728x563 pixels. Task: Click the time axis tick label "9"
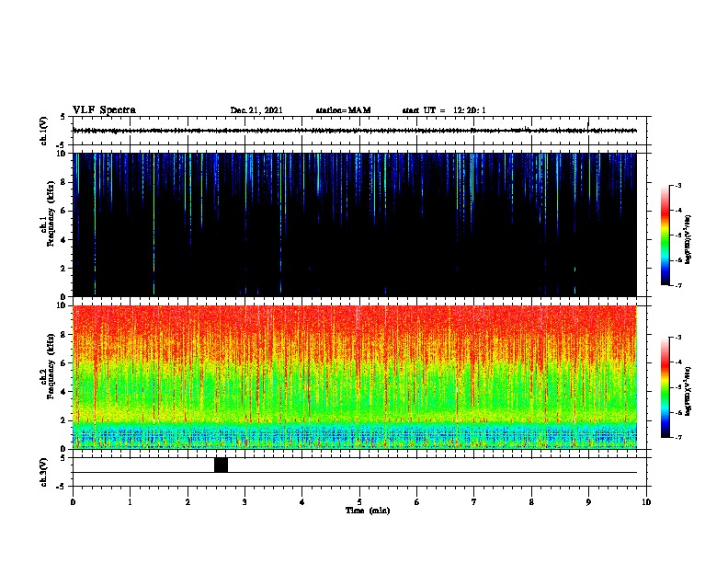588,502
